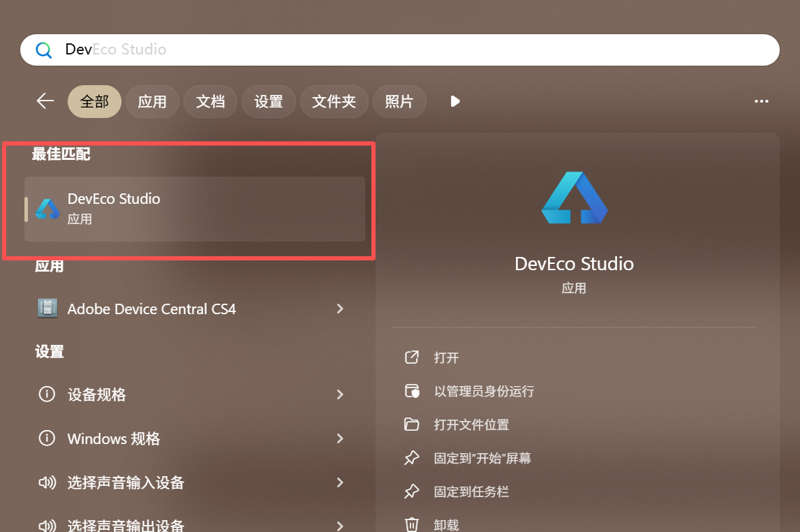Switch to the 文档 filter tab
800x532 pixels.
point(210,101)
